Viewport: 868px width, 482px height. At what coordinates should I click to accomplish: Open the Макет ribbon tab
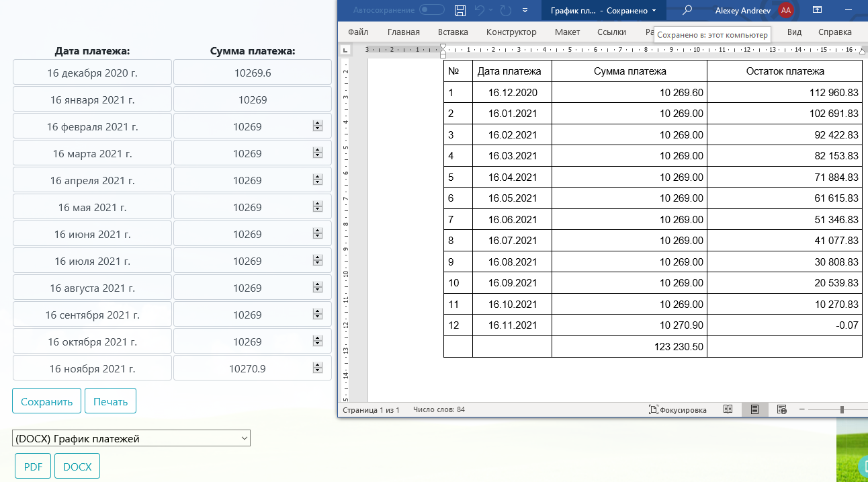(567, 32)
